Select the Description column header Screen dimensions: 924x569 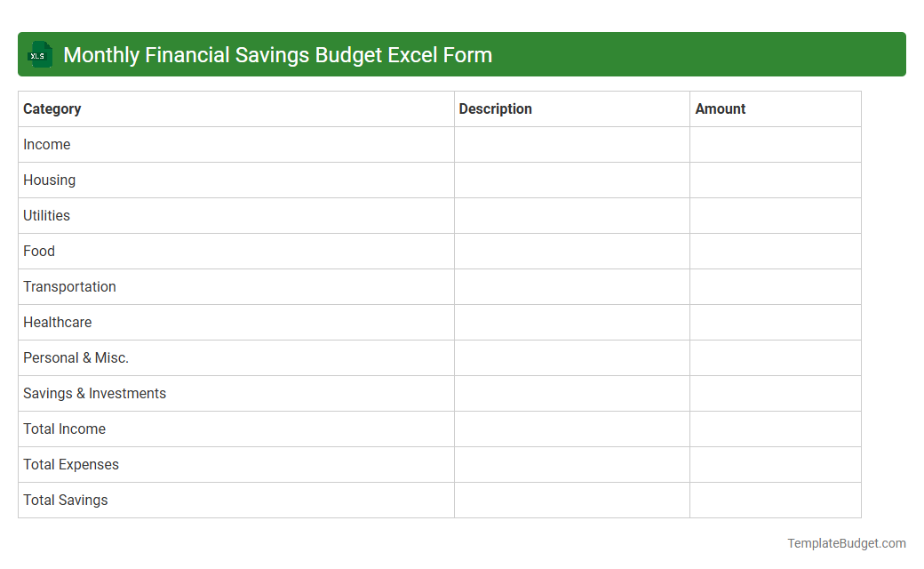tap(495, 108)
